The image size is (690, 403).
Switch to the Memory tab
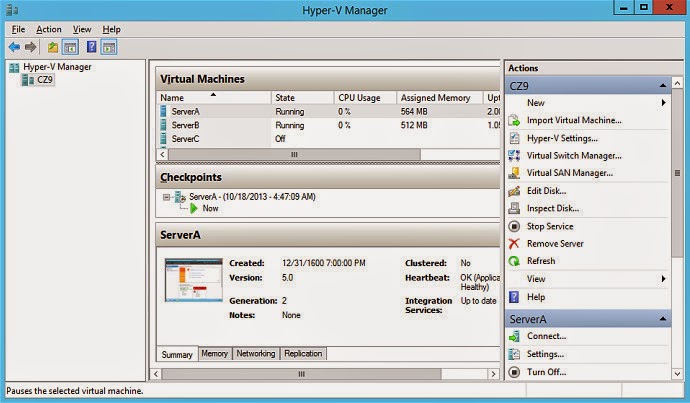pyautogui.click(x=215, y=354)
